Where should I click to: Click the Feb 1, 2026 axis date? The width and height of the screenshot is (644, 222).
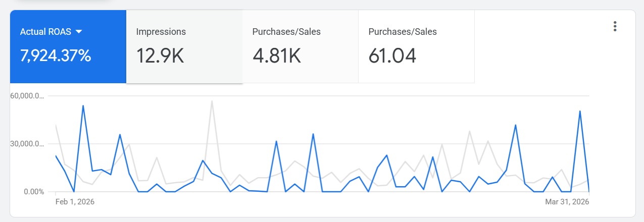click(x=75, y=201)
